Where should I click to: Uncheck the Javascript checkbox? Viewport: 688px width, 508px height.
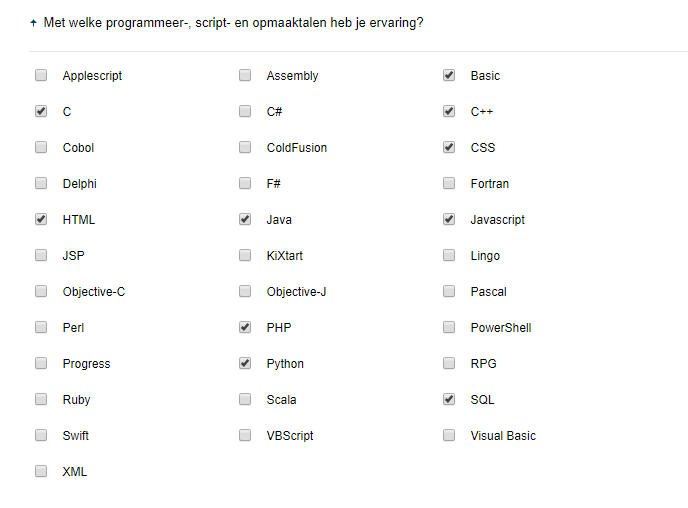[x=449, y=219]
